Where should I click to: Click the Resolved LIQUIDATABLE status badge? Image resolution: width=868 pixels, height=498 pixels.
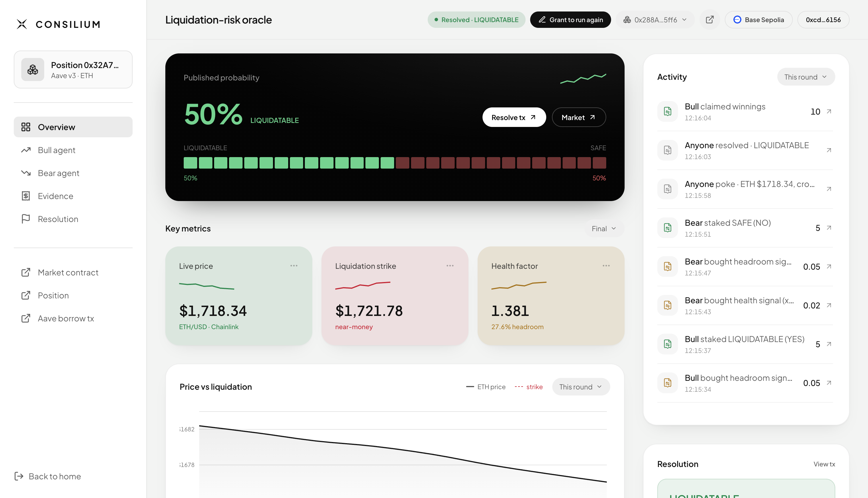(x=476, y=20)
